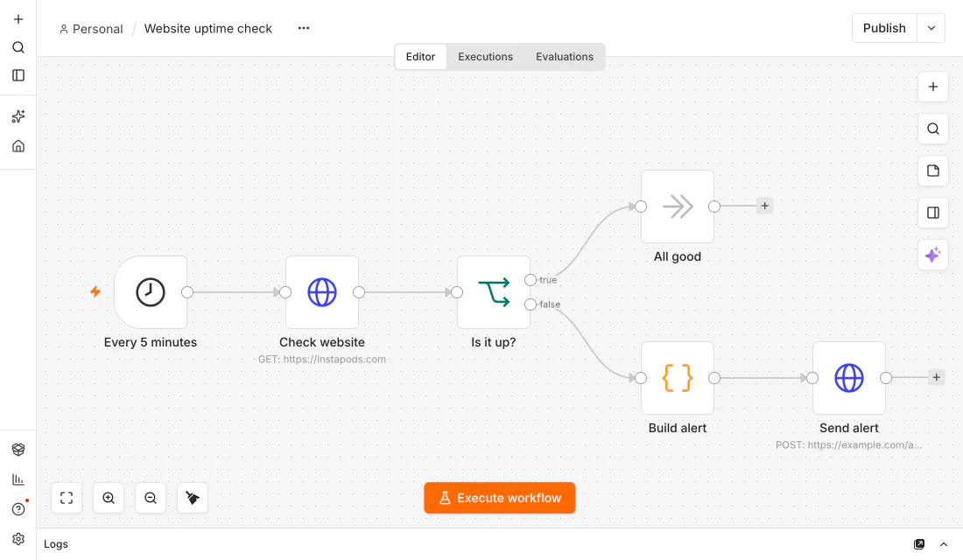Add a node using canvas plus button

pyautogui.click(x=933, y=87)
